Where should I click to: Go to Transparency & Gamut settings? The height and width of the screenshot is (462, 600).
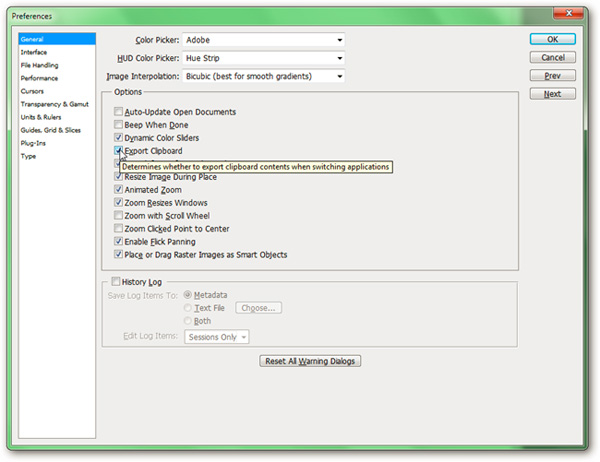pyautogui.click(x=54, y=104)
